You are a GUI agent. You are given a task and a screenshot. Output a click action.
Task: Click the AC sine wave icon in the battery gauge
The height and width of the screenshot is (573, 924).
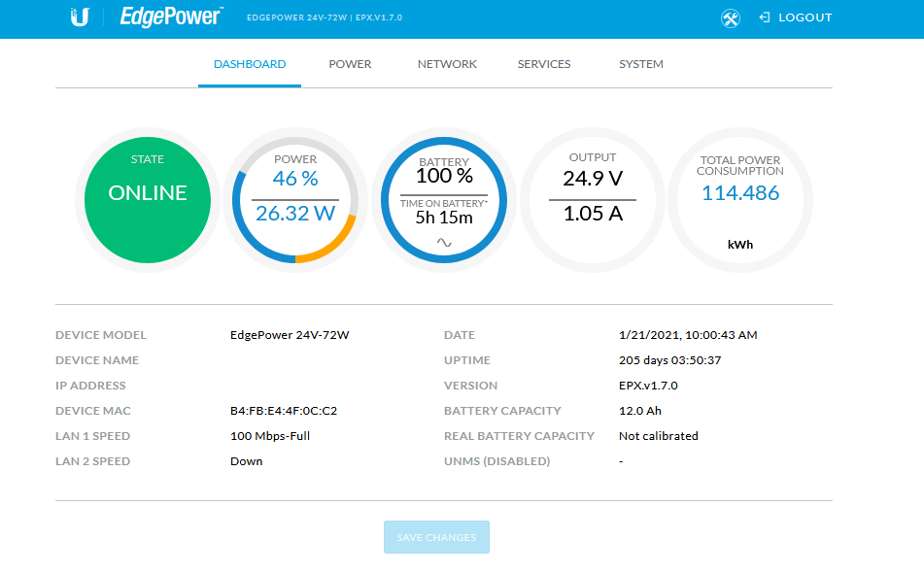tap(444, 242)
